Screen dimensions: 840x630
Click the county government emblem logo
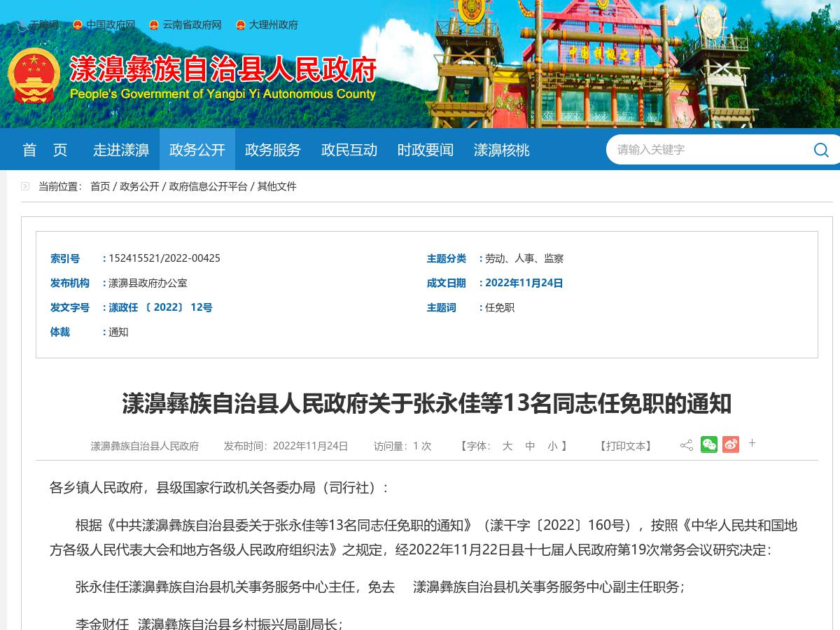[34, 76]
